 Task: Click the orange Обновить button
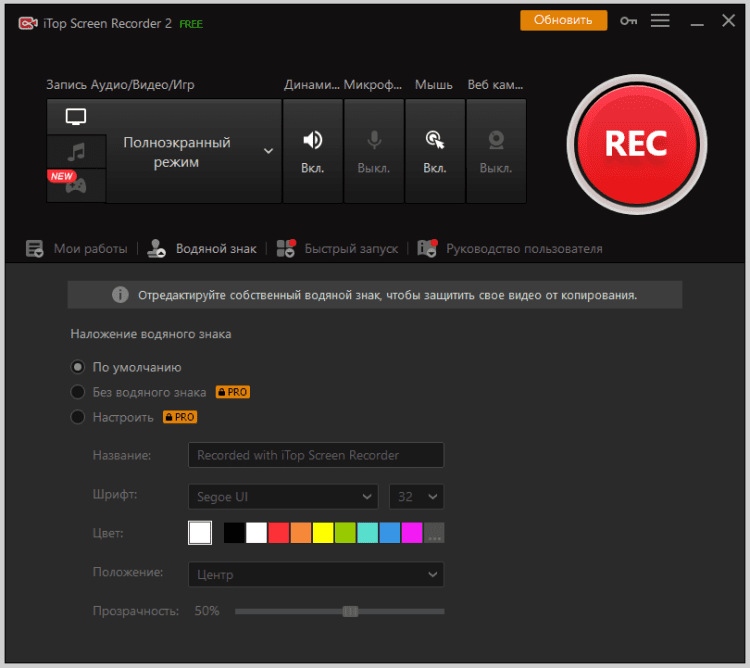pyautogui.click(x=563, y=20)
